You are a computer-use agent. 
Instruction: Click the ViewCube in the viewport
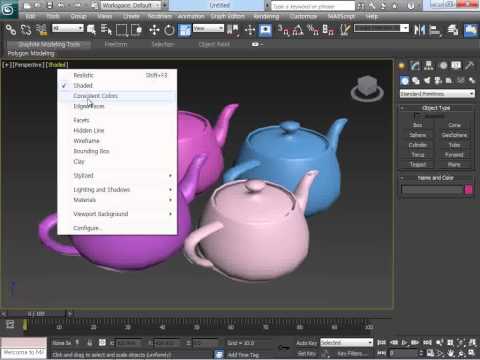[x=367, y=88]
